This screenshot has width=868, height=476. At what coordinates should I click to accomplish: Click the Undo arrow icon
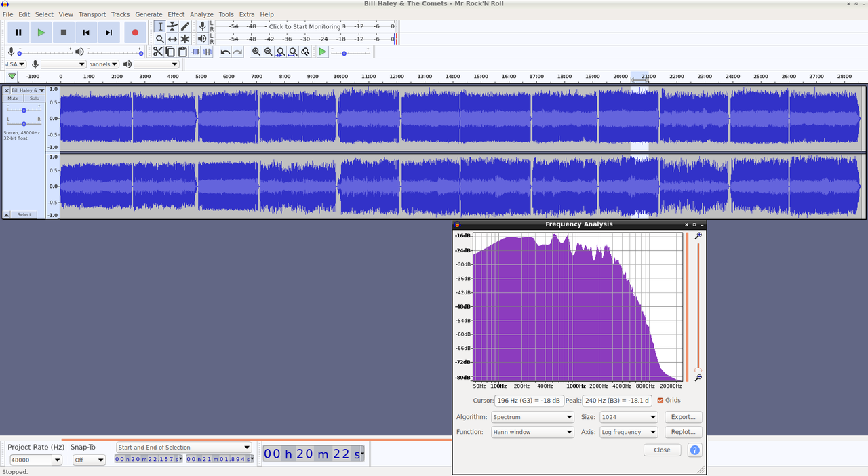point(225,52)
